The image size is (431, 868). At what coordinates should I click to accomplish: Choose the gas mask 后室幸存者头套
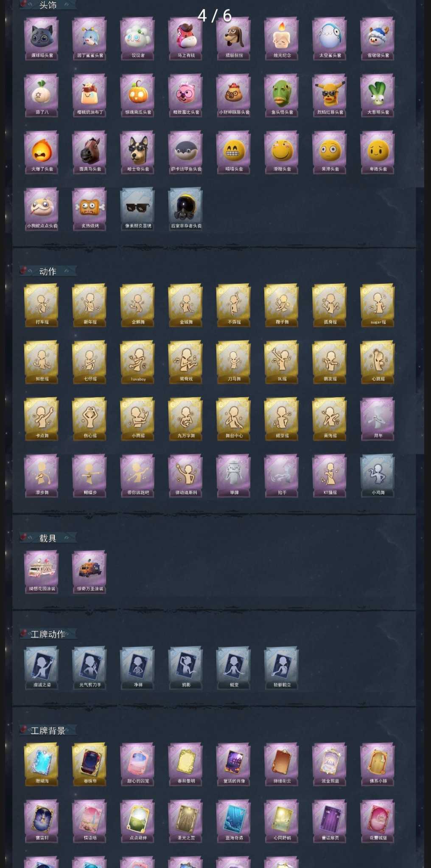pyautogui.click(x=186, y=209)
